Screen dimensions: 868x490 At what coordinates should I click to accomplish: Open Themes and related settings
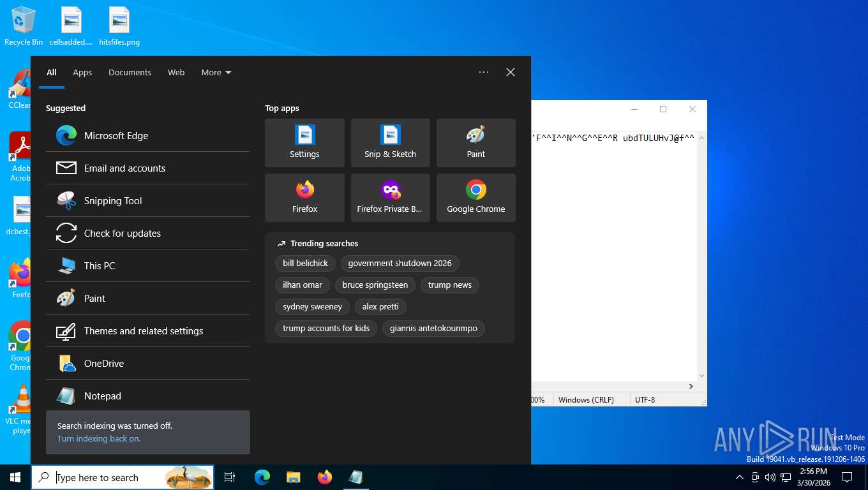click(147, 330)
